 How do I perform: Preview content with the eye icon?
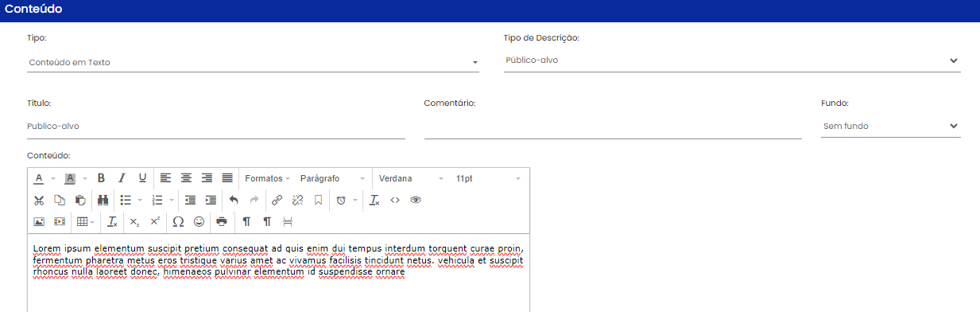point(415,200)
